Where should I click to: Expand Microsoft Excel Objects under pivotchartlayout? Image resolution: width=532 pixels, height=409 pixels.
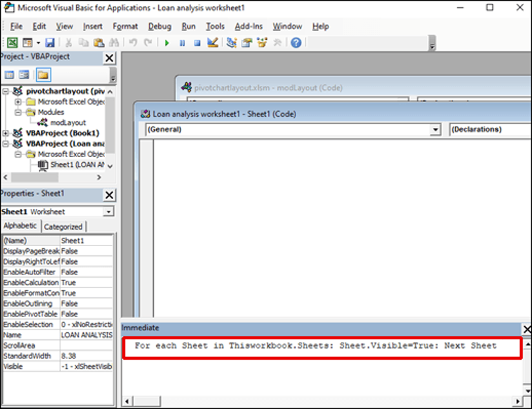(x=18, y=102)
